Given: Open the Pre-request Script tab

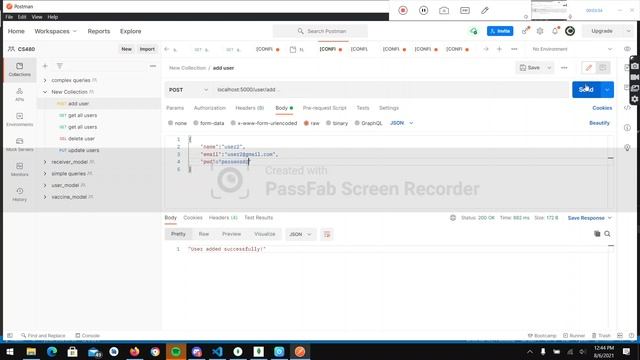Looking at the screenshot, I should 324,108.
